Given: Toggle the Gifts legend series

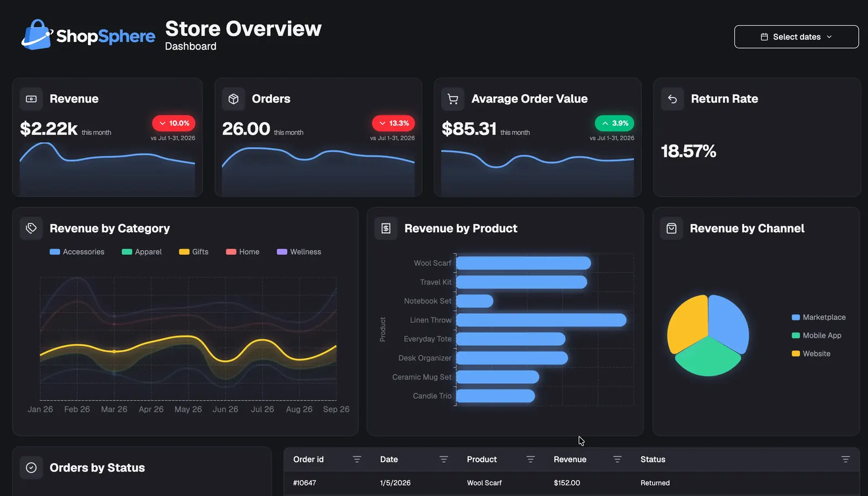Looking at the screenshot, I should tap(194, 252).
